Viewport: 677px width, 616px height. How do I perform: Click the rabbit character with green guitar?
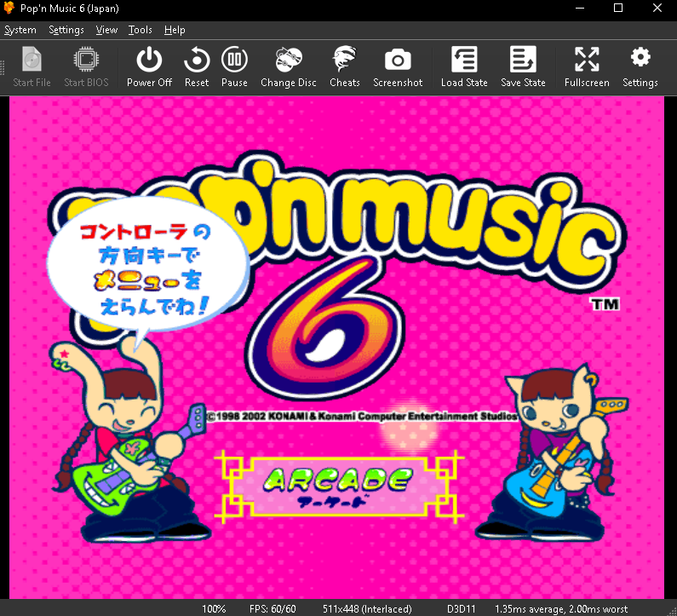click(129, 440)
